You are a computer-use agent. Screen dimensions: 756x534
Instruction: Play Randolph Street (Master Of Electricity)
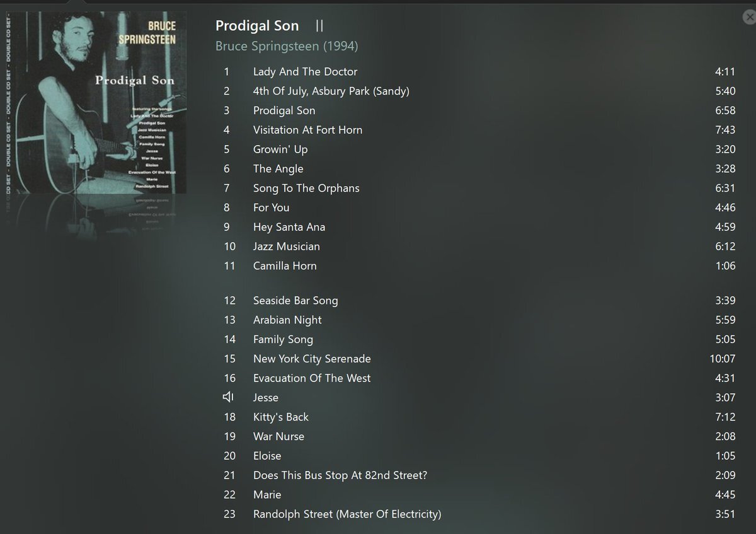tap(479, 514)
